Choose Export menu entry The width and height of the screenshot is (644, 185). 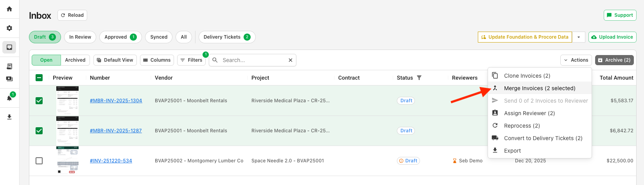click(540, 151)
